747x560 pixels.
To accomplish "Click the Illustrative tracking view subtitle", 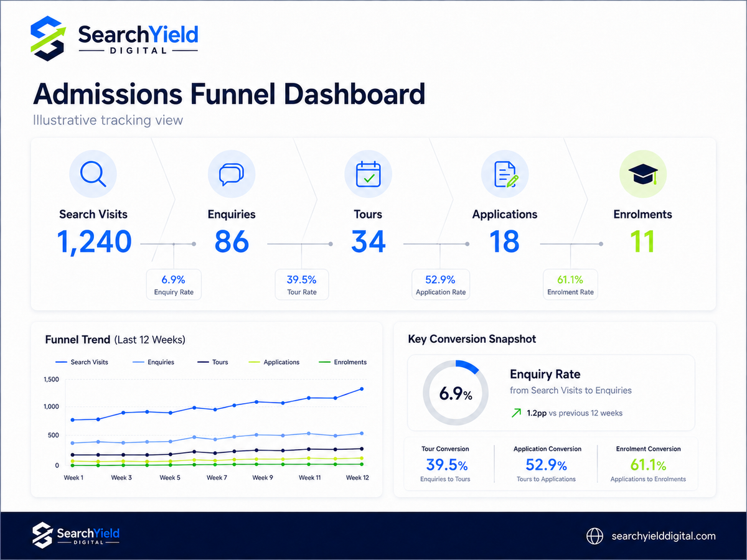I will [x=108, y=120].
